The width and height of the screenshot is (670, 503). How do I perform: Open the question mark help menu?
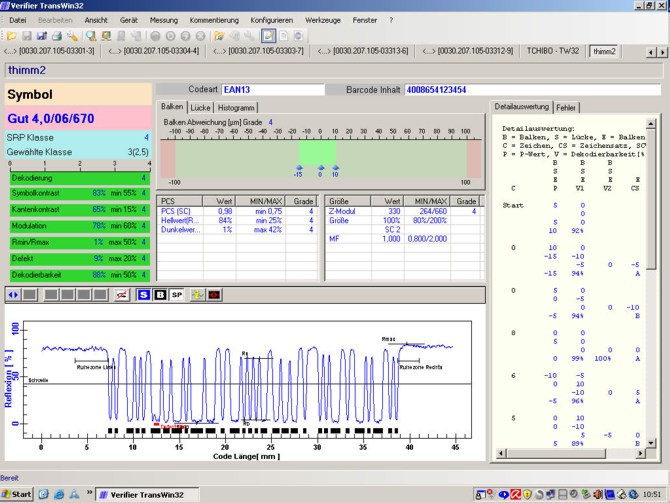(x=391, y=20)
